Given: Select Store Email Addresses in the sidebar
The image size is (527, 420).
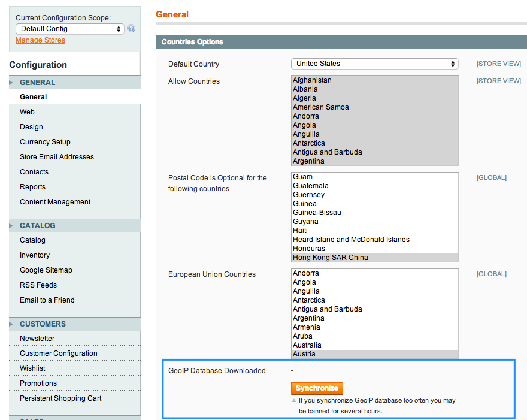Looking at the screenshot, I should pyautogui.click(x=75, y=157).
